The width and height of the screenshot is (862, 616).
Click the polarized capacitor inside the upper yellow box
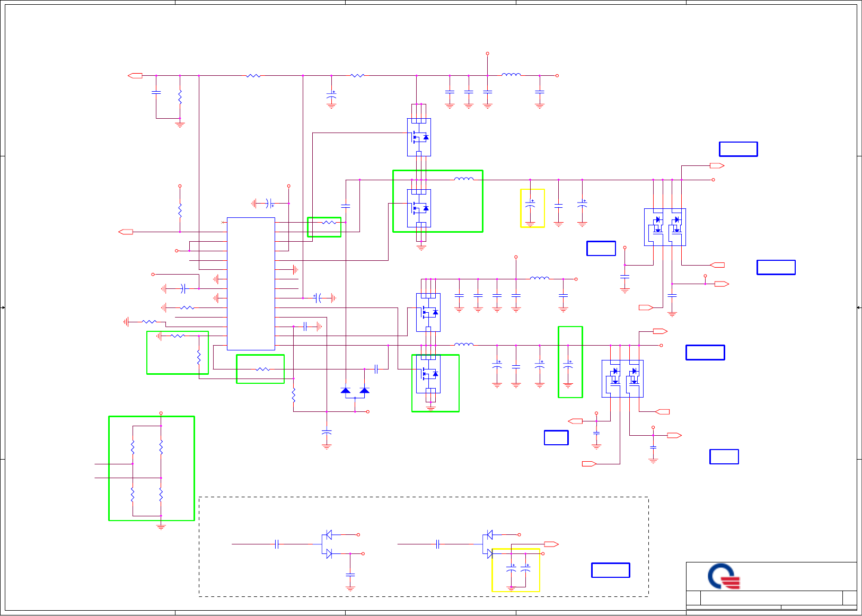click(530, 205)
